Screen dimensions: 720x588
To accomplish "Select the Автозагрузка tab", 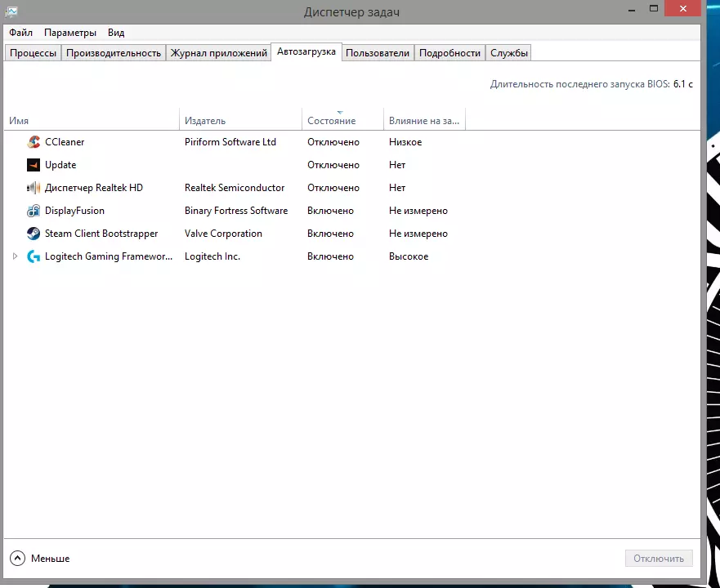I will coord(306,52).
